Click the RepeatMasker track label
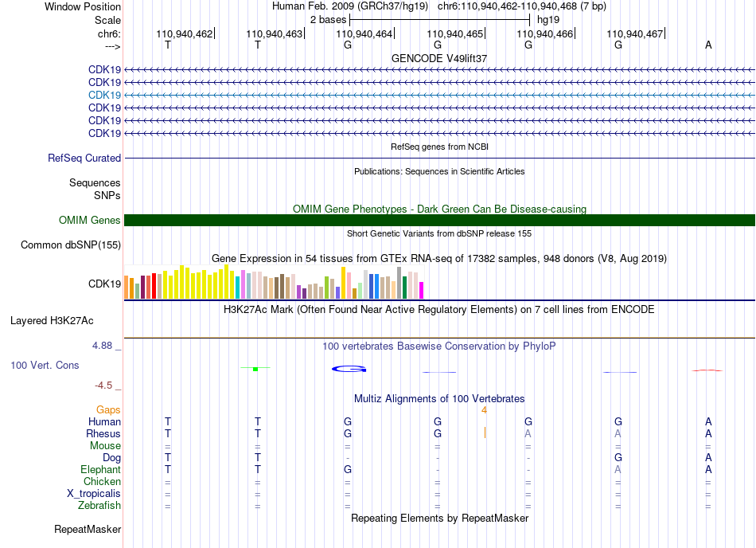The width and height of the screenshot is (756, 548). (88, 529)
